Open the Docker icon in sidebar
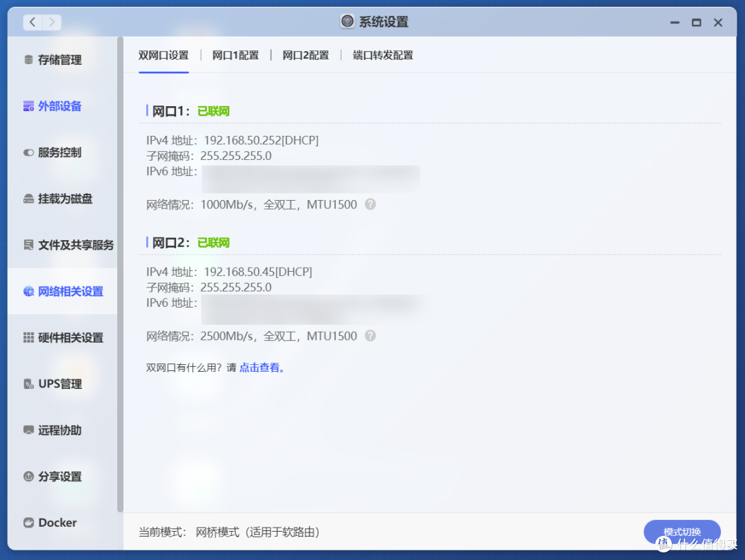Screen dimensions: 745x560 28,523
